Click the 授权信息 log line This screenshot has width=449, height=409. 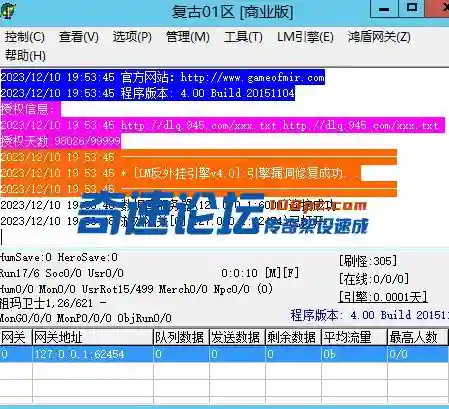pos(30,109)
